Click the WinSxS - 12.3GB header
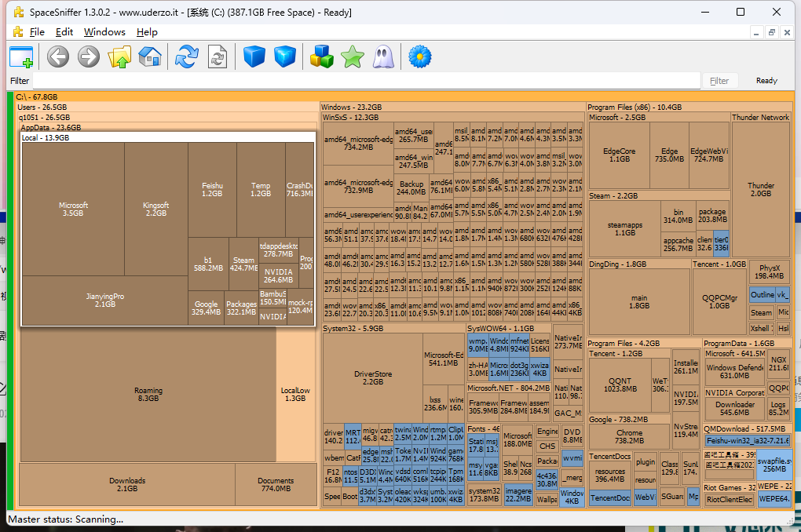801x532 pixels. (x=350, y=118)
